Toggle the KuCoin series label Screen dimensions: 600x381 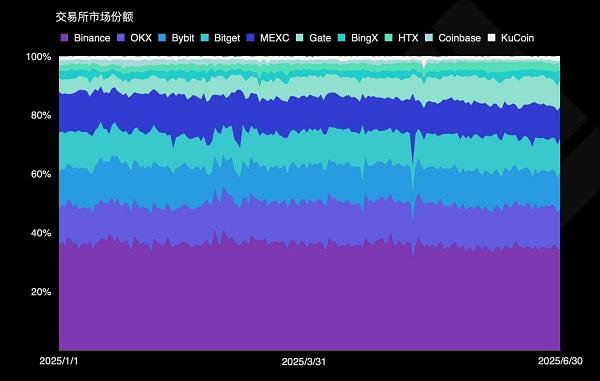click(x=517, y=38)
